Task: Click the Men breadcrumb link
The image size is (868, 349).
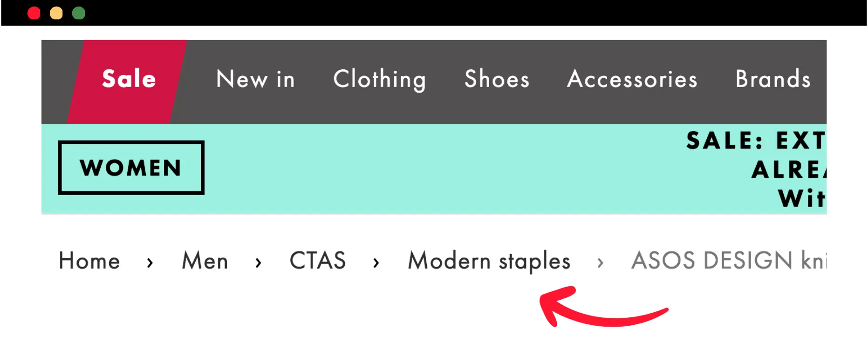Action: (205, 261)
